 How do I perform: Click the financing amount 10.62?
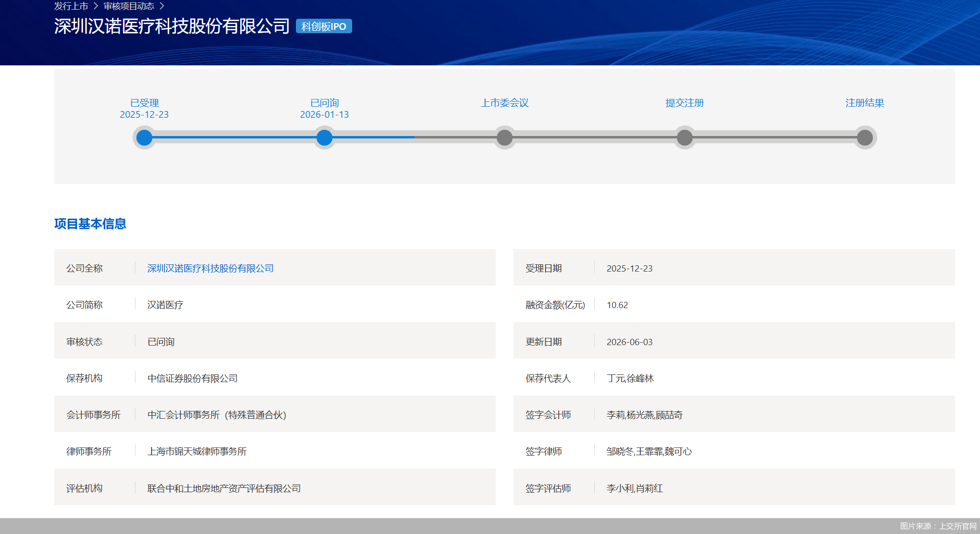tap(617, 305)
